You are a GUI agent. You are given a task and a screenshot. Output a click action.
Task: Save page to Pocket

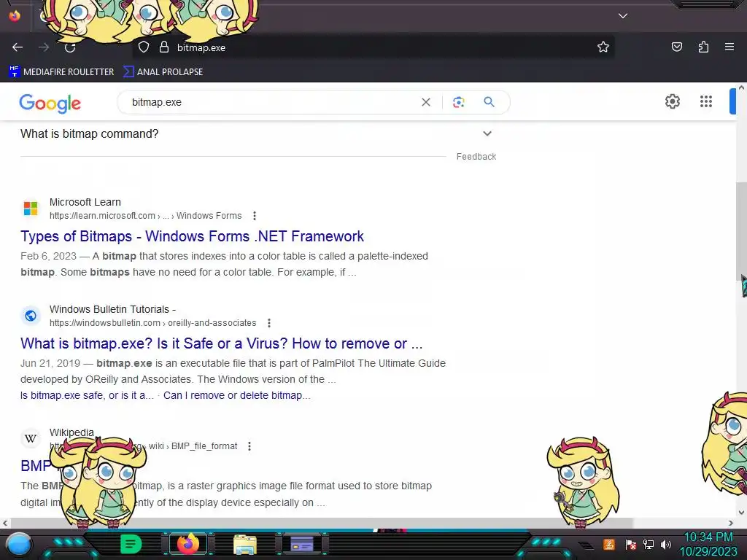pyautogui.click(x=676, y=47)
